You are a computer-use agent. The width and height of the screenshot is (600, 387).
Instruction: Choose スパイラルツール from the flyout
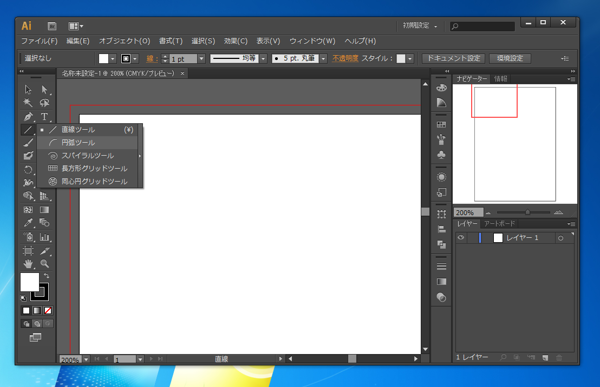tap(87, 155)
